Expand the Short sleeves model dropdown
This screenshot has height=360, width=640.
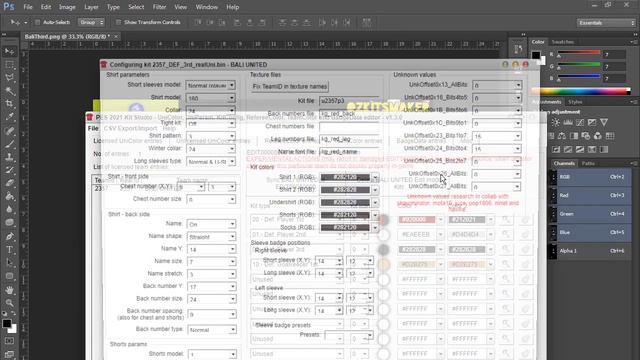211,85
